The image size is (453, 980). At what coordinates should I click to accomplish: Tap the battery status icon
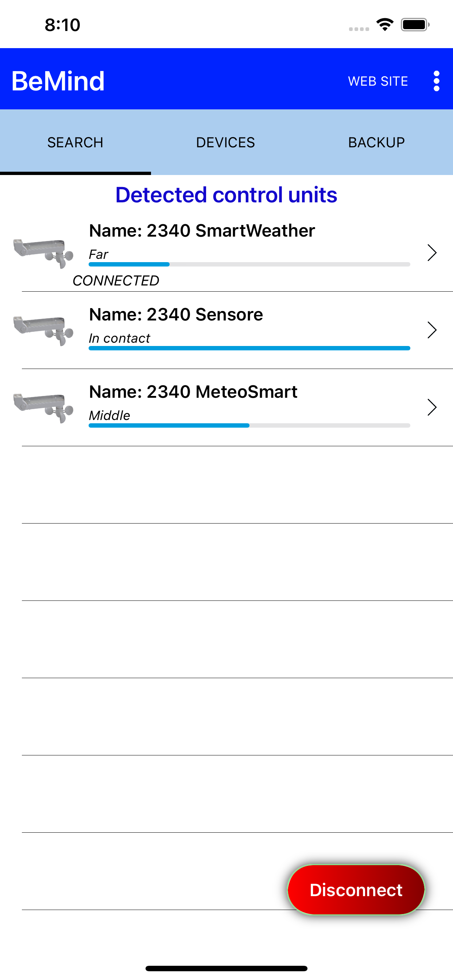(x=415, y=25)
